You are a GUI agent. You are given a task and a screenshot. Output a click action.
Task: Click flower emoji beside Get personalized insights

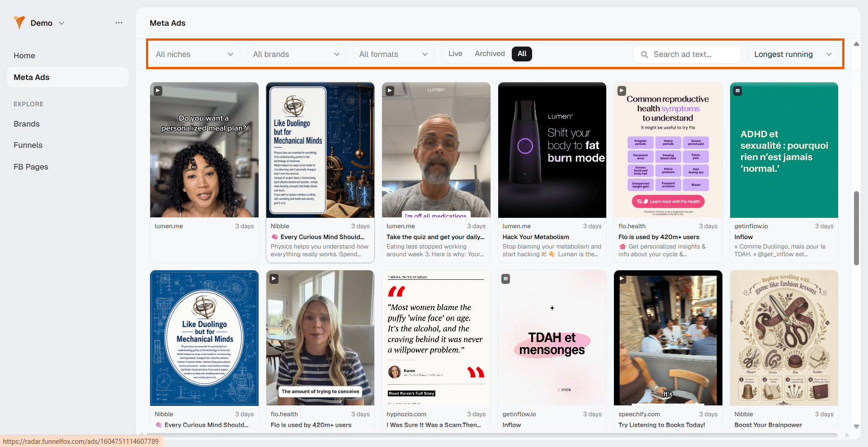[x=623, y=246]
